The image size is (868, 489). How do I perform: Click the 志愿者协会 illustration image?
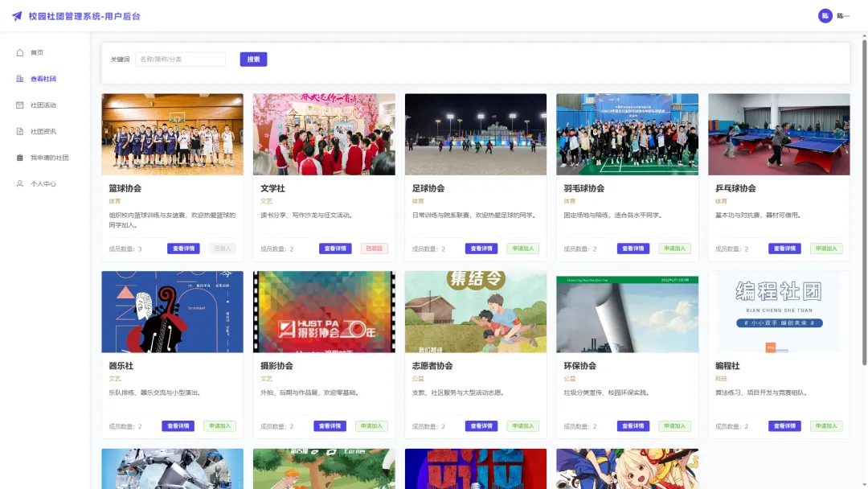tap(476, 312)
